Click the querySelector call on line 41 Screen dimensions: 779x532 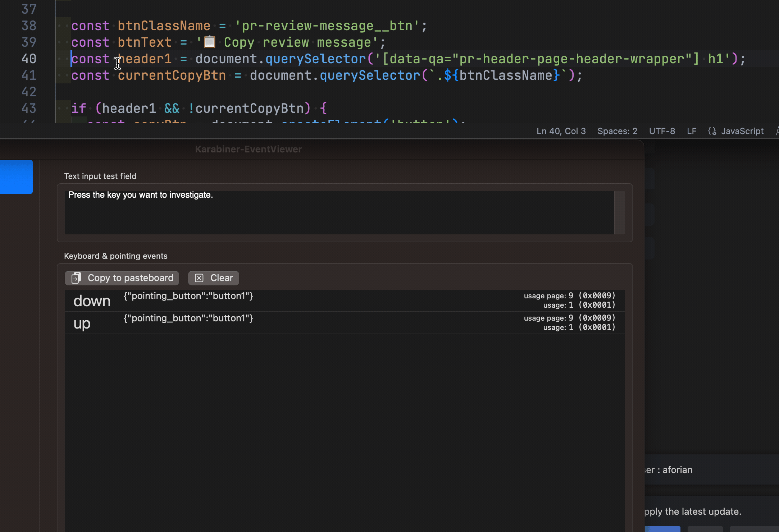(x=367, y=75)
